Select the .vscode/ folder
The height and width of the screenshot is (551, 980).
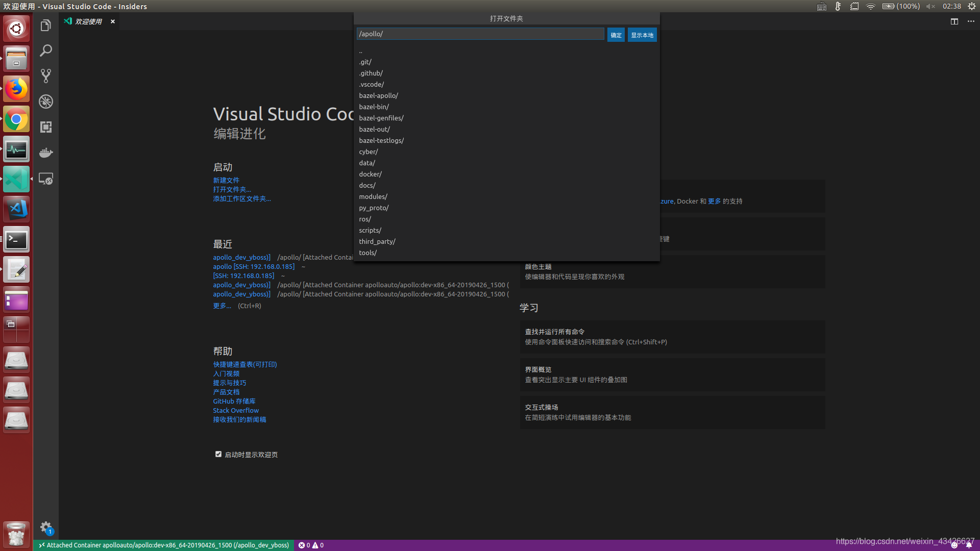coord(507,85)
